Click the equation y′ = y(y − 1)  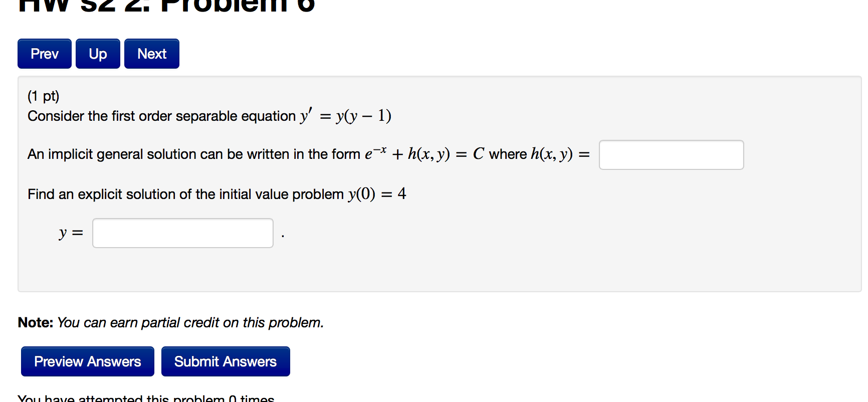click(346, 116)
